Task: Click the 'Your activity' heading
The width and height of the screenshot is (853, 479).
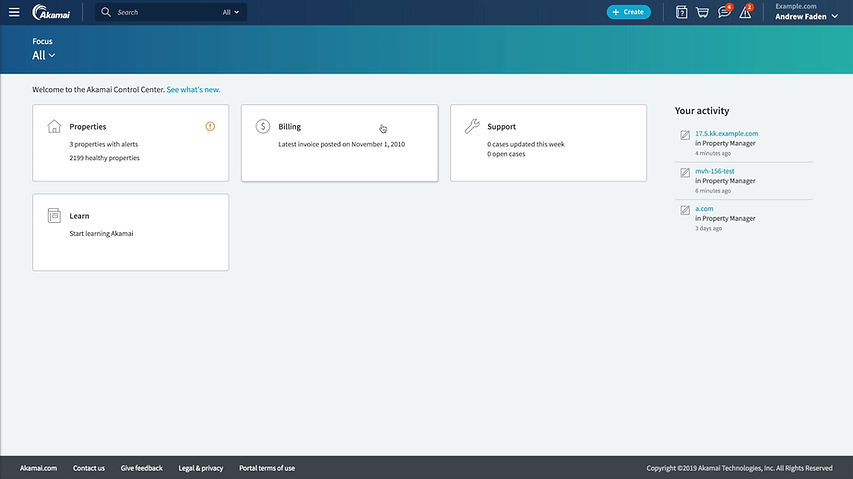Action: click(x=702, y=110)
